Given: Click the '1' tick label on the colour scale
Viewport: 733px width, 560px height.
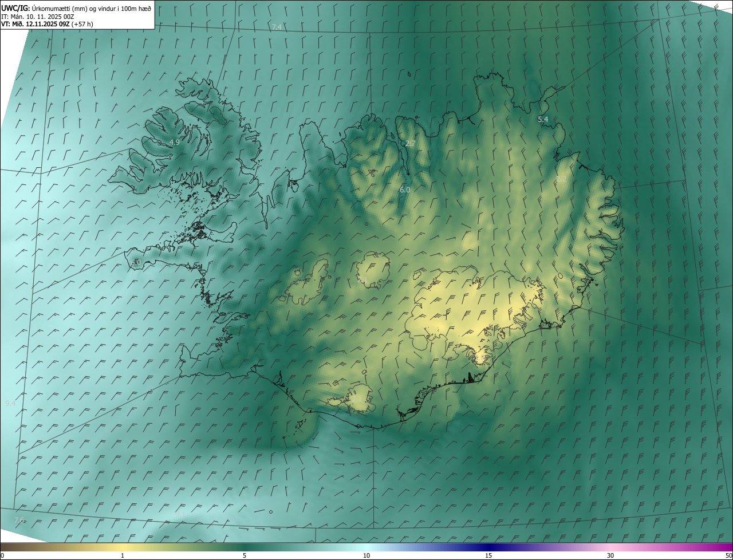Looking at the screenshot, I should [x=123, y=555].
